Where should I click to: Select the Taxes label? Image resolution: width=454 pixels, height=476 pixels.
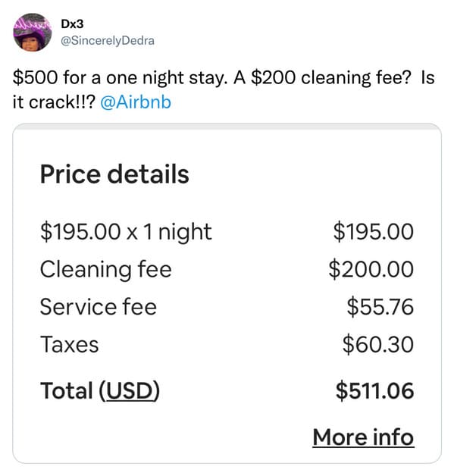click(70, 345)
